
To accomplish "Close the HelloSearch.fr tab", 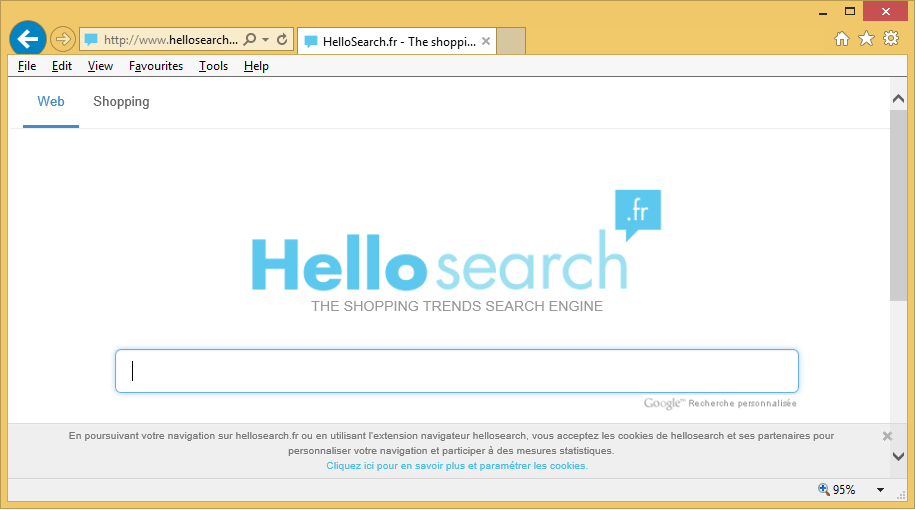I will pyautogui.click(x=486, y=41).
